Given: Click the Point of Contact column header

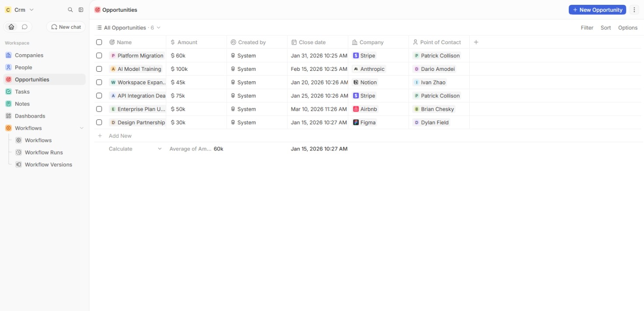Looking at the screenshot, I should [440, 42].
